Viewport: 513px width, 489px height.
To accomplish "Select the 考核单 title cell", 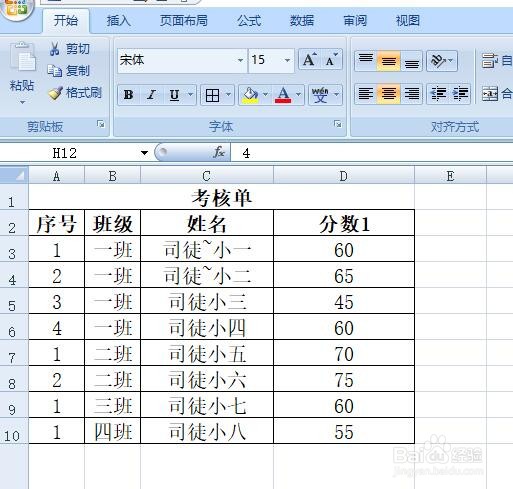I will [x=222, y=197].
